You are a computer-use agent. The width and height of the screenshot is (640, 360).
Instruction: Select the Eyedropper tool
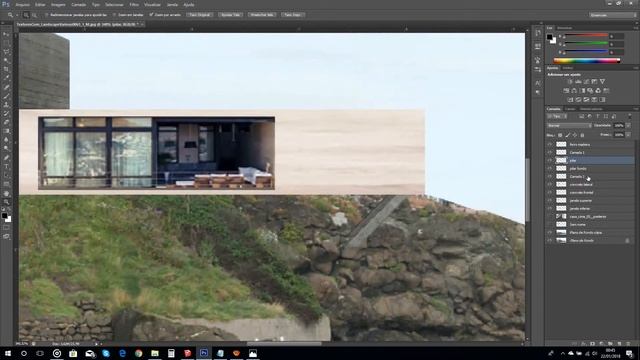pos(6,78)
